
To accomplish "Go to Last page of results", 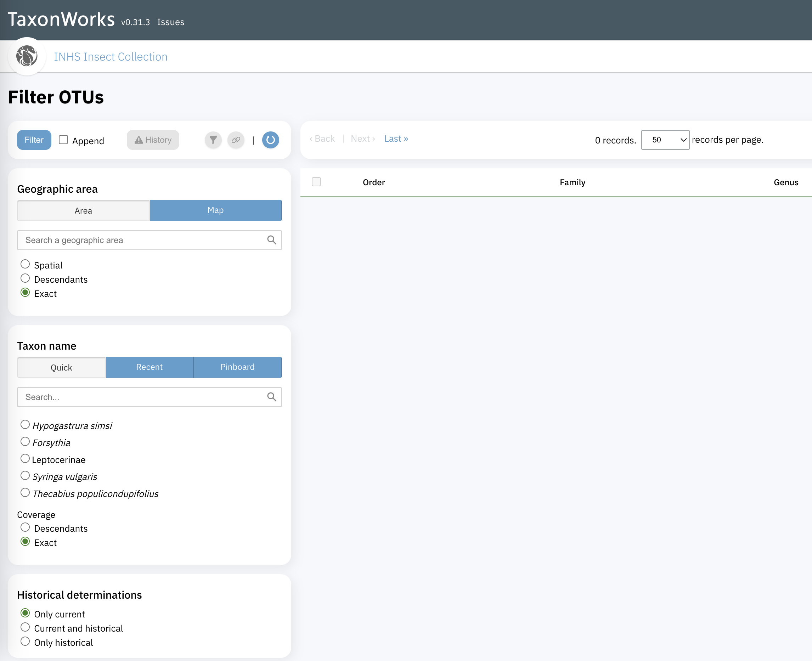I will click(x=396, y=138).
